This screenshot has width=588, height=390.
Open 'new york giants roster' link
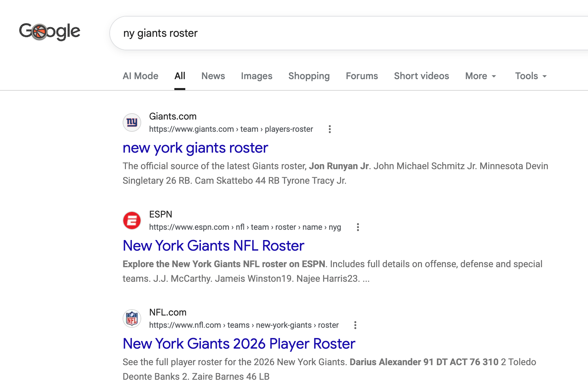click(195, 148)
